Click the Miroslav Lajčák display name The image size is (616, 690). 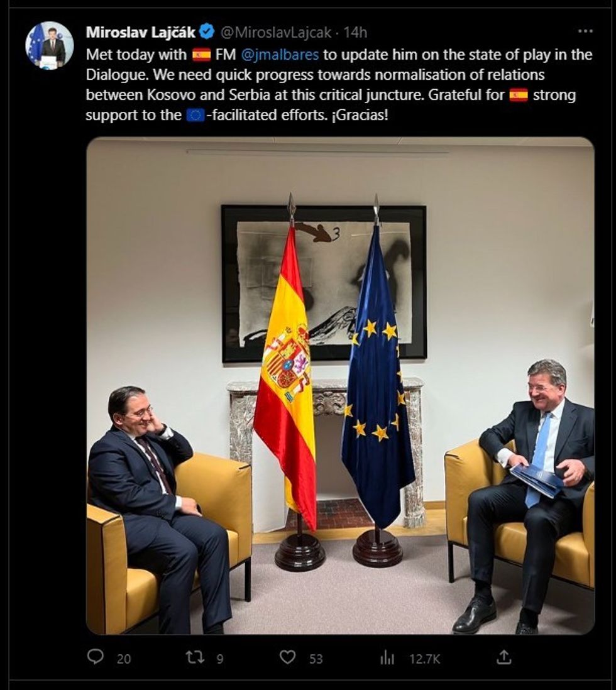(x=141, y=32)
